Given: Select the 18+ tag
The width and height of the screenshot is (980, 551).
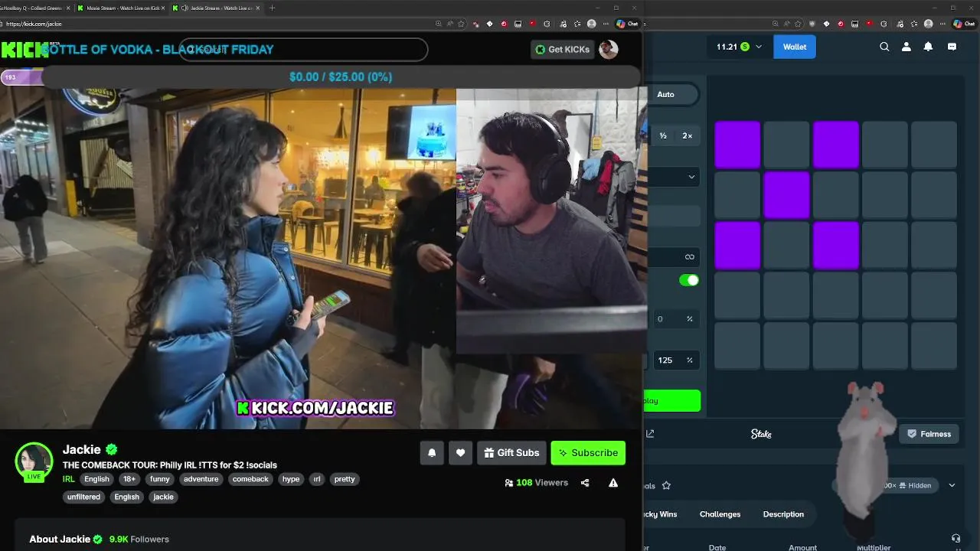Looking at the screenshot, I should 129,479.
